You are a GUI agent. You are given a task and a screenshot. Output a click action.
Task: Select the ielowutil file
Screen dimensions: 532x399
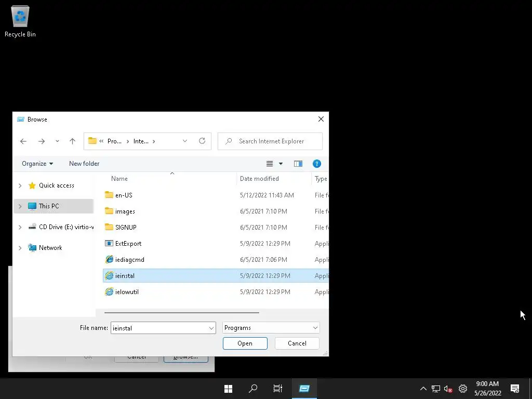pos(127,292)
